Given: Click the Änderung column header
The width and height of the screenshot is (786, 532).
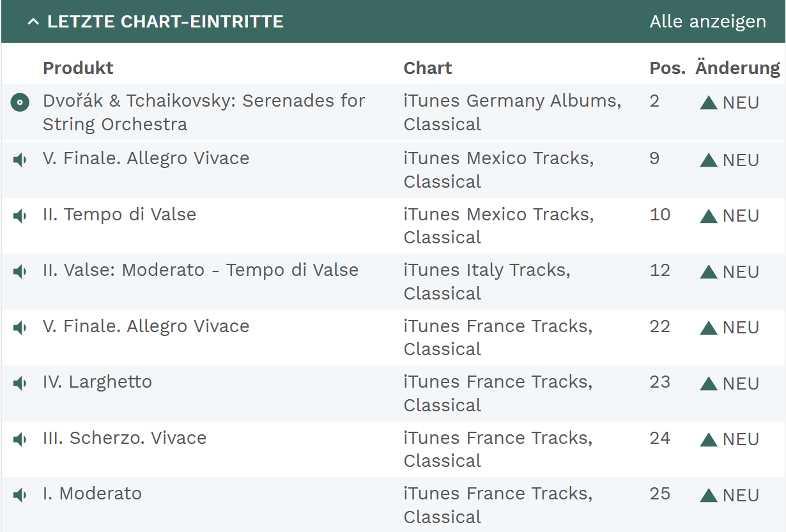Looking at the screenshot, I should coord(737,68).
